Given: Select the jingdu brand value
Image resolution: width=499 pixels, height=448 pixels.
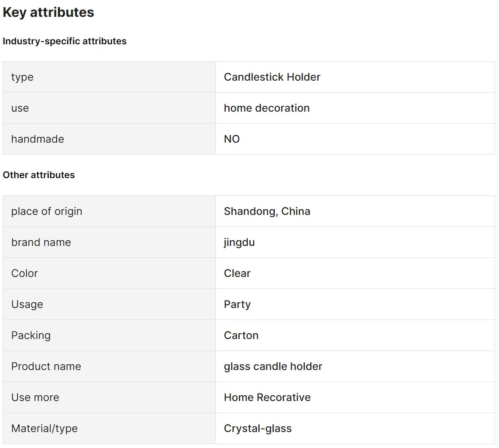Looking at the screenshot, I should 239,242.
